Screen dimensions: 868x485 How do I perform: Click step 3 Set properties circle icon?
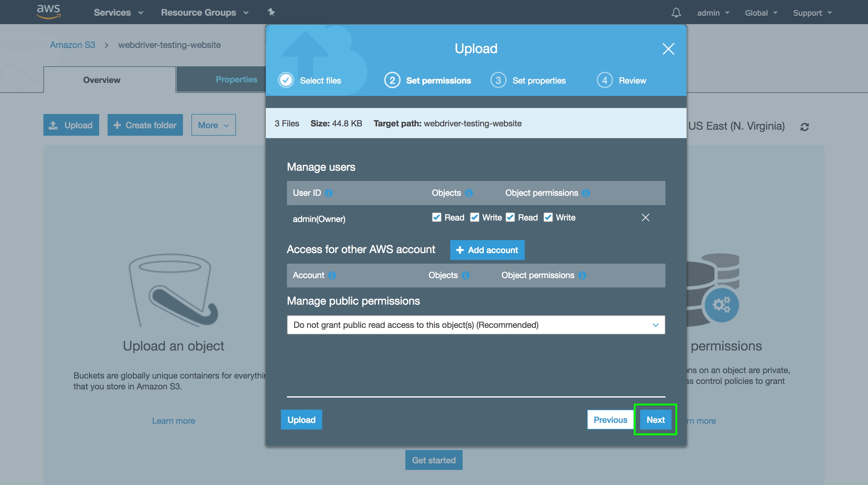point(498,80)
